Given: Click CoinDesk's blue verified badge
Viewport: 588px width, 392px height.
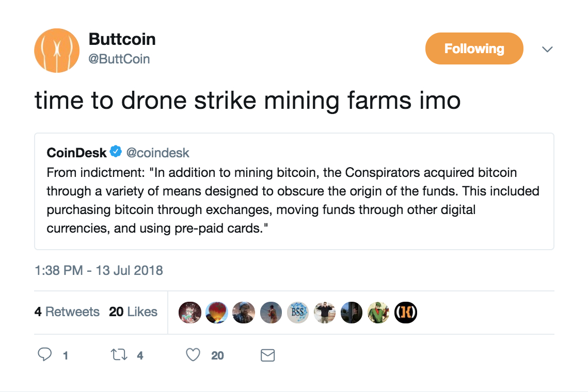Looking at the screenshot, I should (x=116, y=152).
